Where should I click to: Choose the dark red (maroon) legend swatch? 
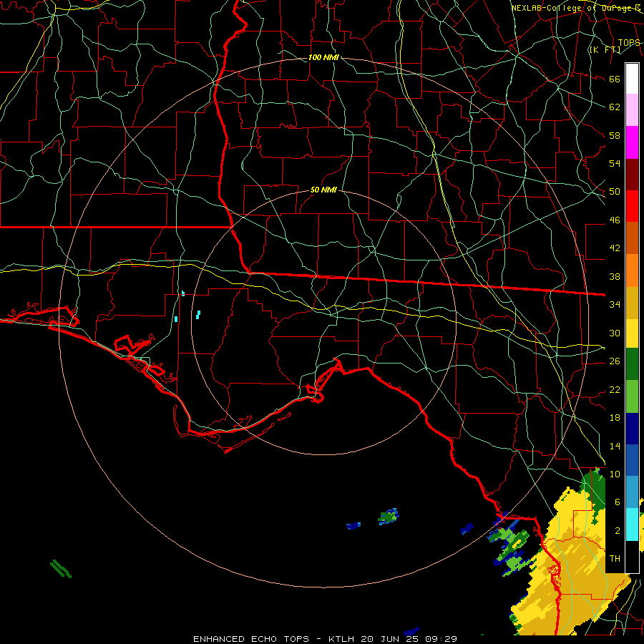(x=632, y=175)
